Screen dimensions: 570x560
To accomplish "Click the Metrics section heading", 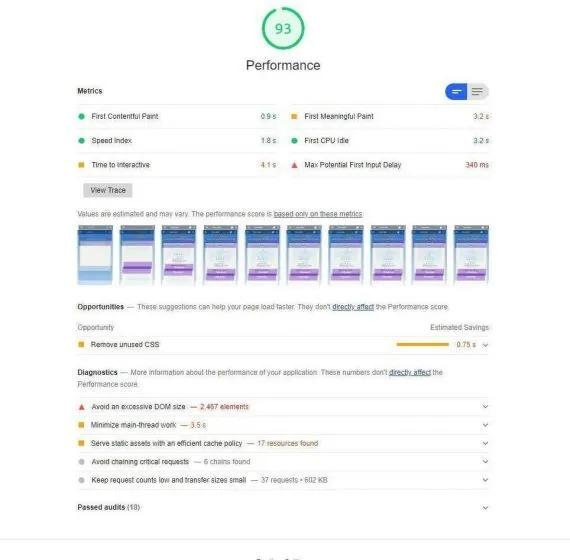I will point(90,91).
